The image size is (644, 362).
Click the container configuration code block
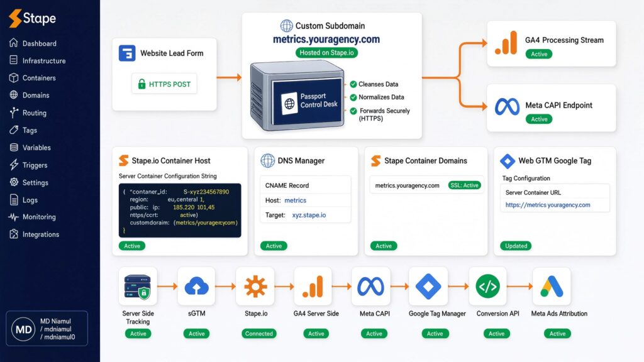click(x=180, y=210)
